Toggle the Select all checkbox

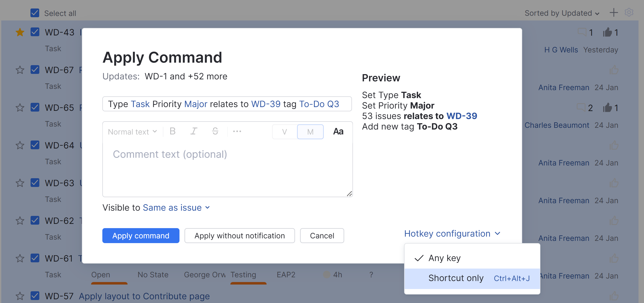35,12
